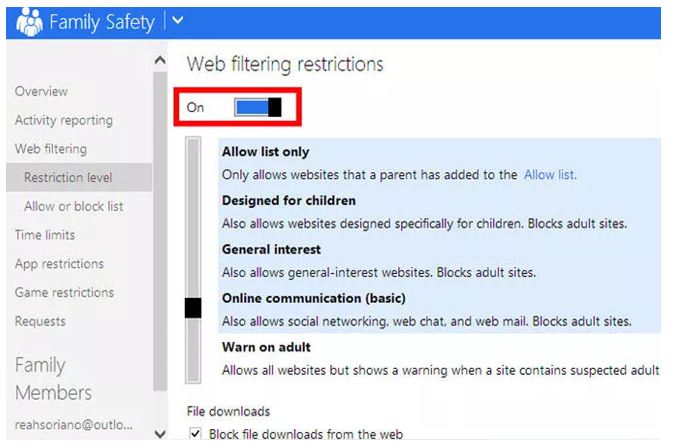Toggle the web filtering On switch
674x446 pixels.
coord(258,107)
